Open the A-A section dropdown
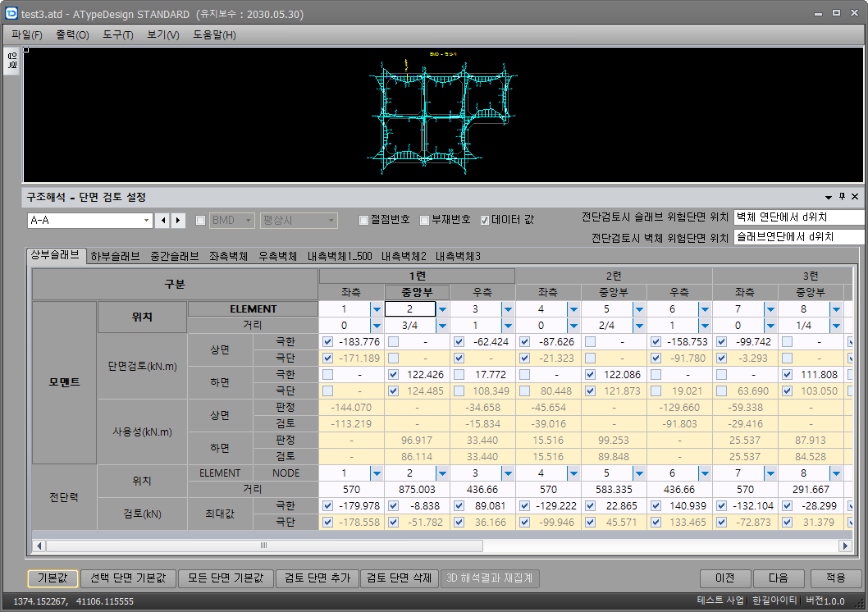 [146, 220]
